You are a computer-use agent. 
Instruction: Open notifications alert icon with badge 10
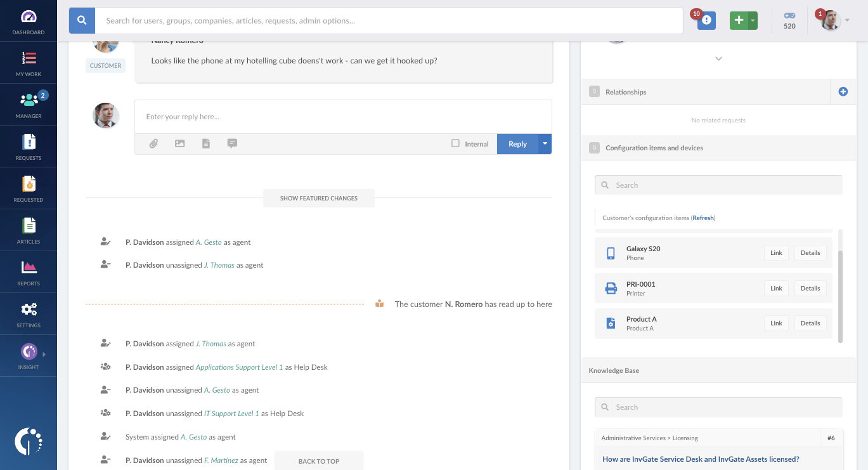[706, 20]
